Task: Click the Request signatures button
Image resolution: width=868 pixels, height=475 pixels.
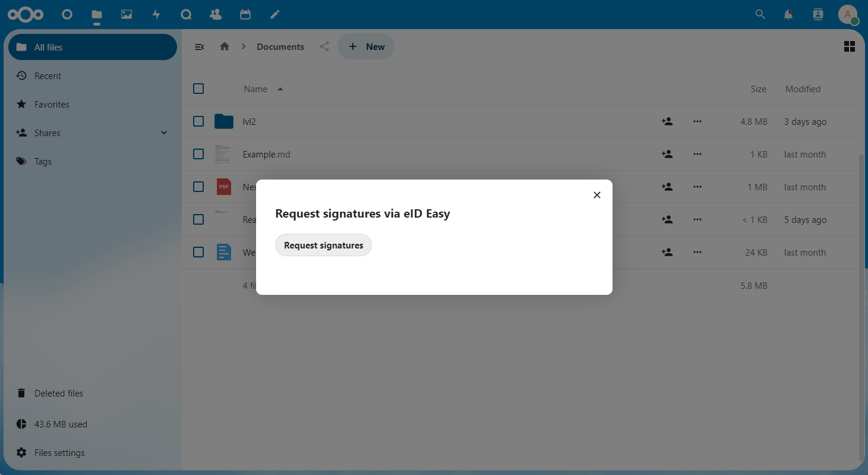Action: point(323,245)
